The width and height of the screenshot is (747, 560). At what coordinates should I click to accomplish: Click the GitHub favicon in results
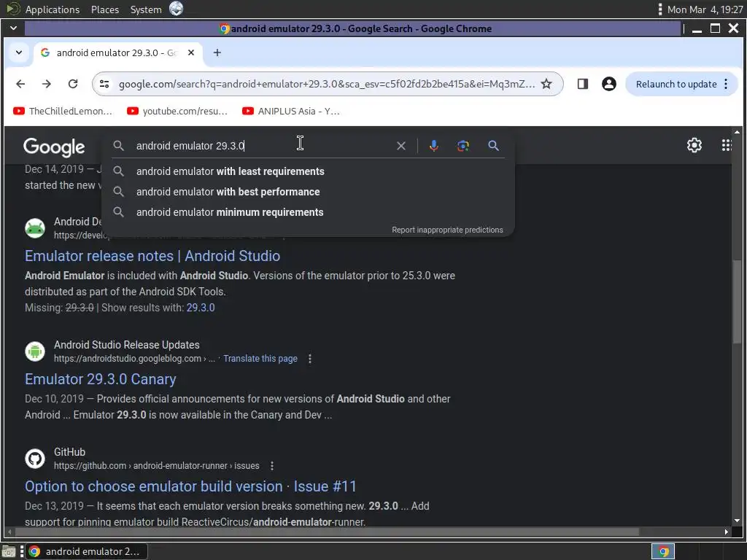point(35,459)
